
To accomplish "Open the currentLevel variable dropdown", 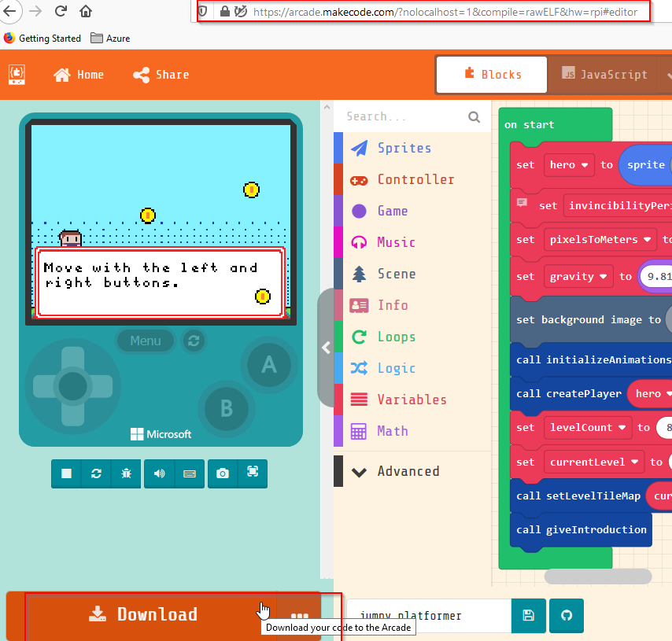I will coord(594,462).
